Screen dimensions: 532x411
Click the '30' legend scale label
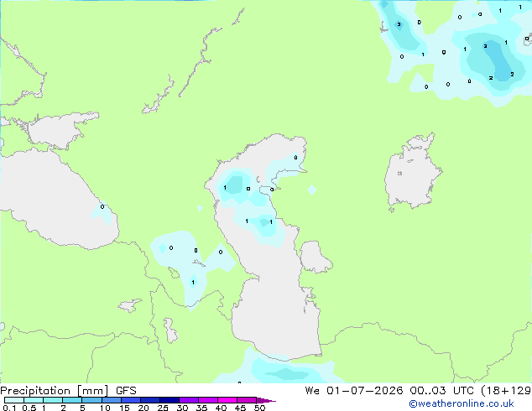point(182,408)
